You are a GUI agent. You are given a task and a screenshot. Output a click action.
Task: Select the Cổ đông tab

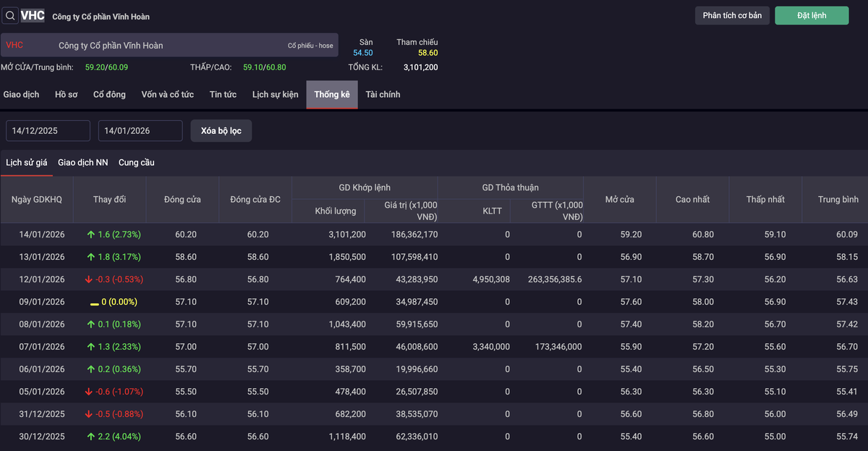point(109,95)
